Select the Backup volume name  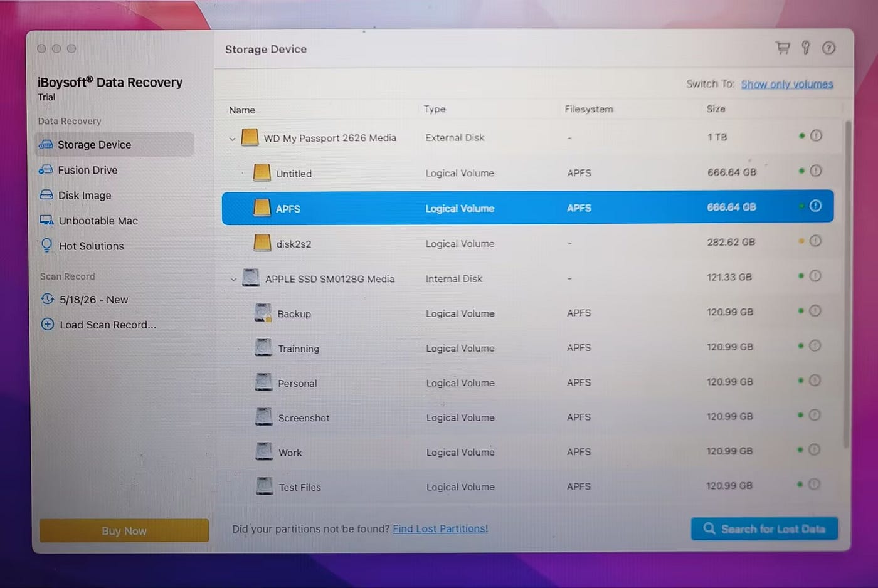(x=294, y=314)
